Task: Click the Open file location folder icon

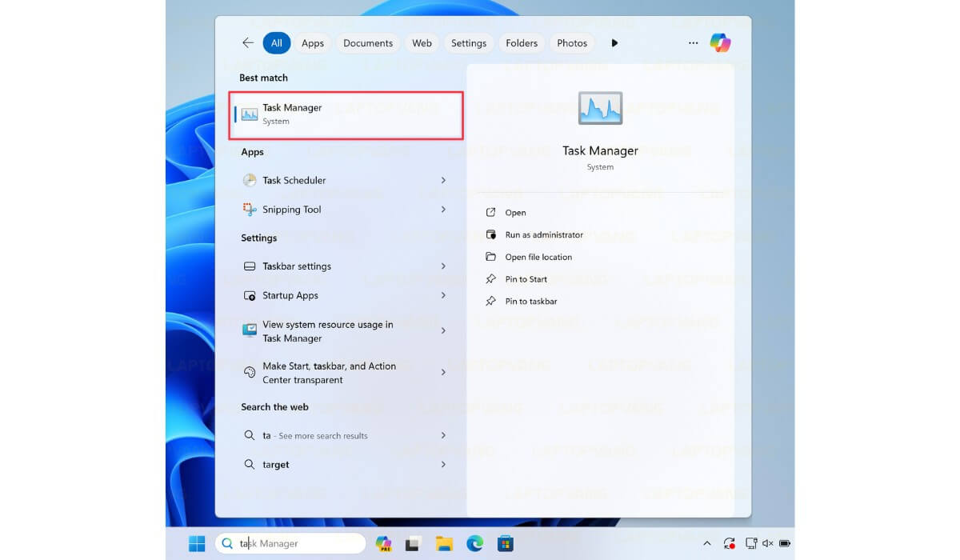Action: [x=490, y=258]
